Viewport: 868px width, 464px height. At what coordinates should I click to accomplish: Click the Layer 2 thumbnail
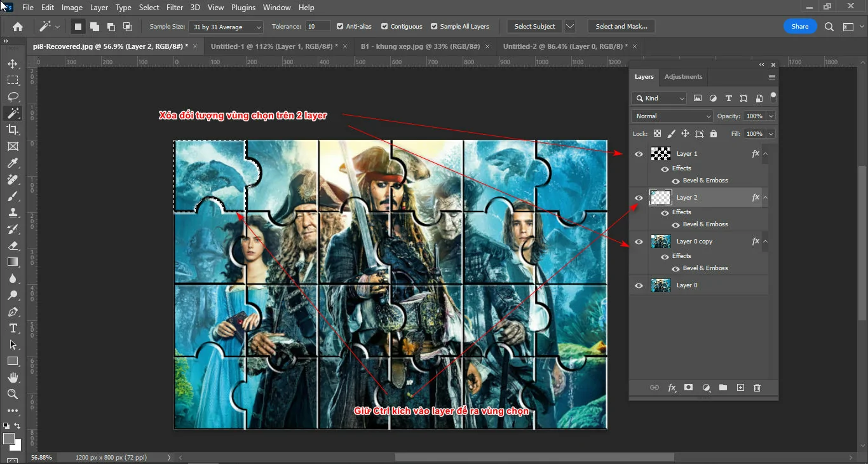pyautogui.click(x=660, y=197)
